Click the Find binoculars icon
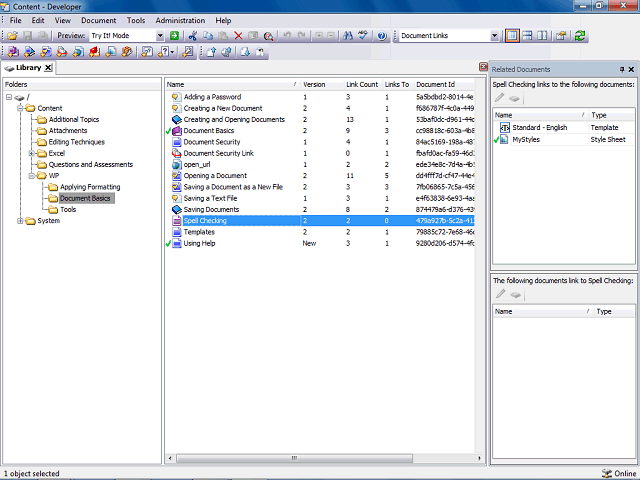 pyautogui.click(x=348, y=36)
